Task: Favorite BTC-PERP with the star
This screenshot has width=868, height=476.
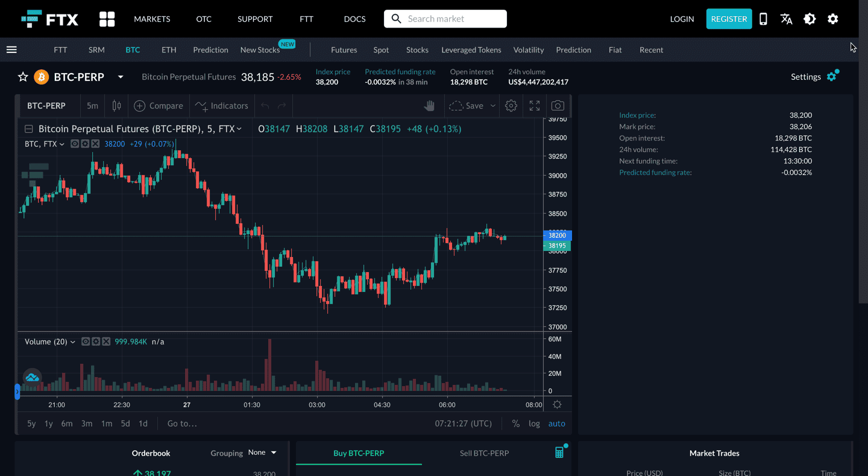Action: (23, 77)
